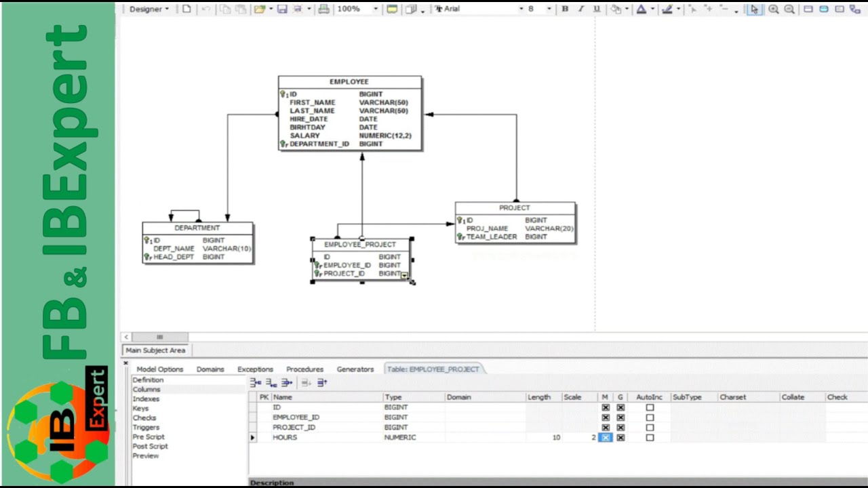Expand the fill color dropdown arrow
The image size is (868, 488).
pos(627,9)
